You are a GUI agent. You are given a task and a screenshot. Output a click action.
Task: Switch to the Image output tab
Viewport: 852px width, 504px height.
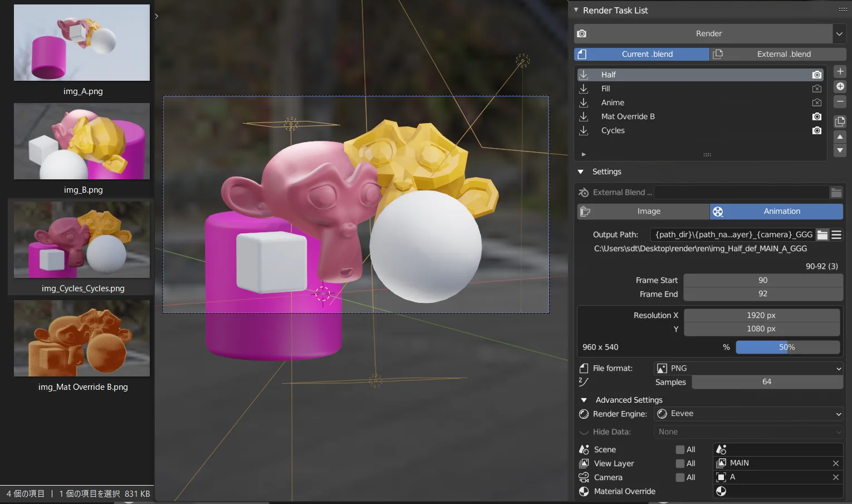pos(649,211)
